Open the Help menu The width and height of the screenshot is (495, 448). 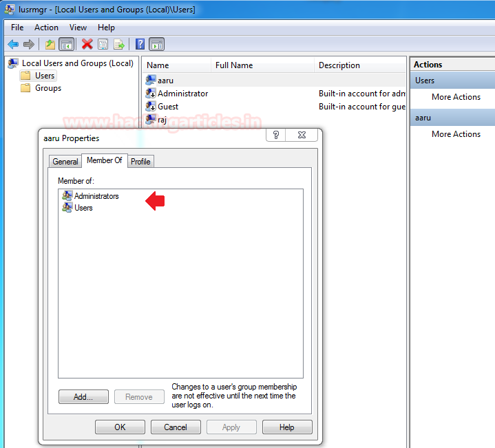click(106, 28)
